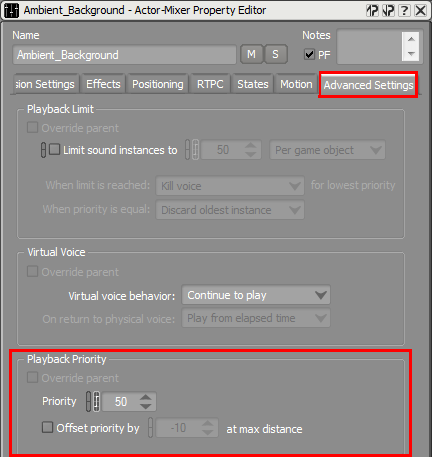The height and width of the screenshot is (457, 432).
Task: Click the link indicator beside Limit sound instances
Action: pyautogui.click(x=43, y=150)
